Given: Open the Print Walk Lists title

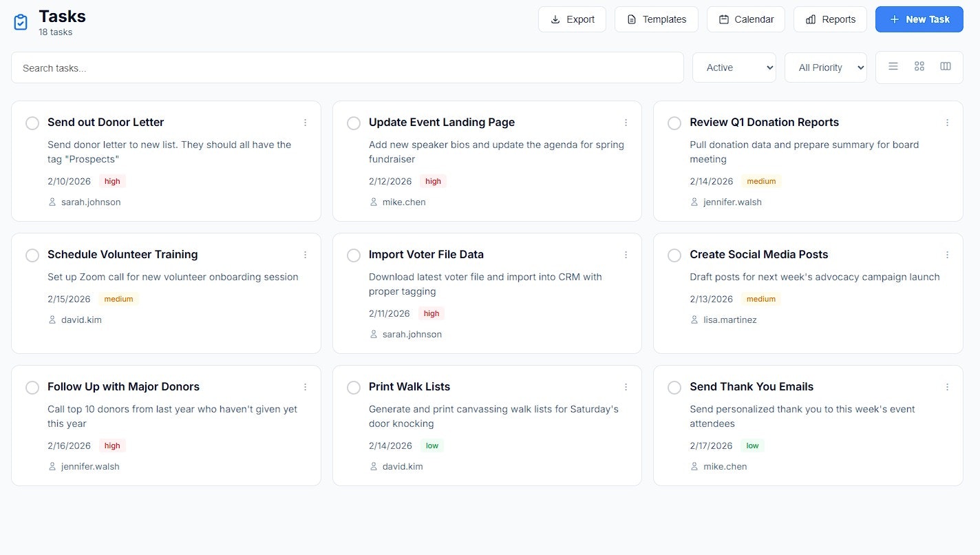Looking at the screenshot, I should pos(409,387).
